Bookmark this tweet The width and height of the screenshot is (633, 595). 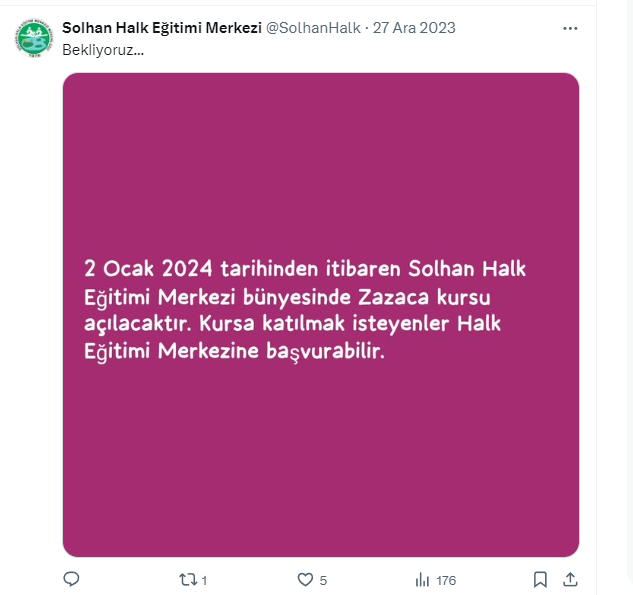click(x=540, y=580)
